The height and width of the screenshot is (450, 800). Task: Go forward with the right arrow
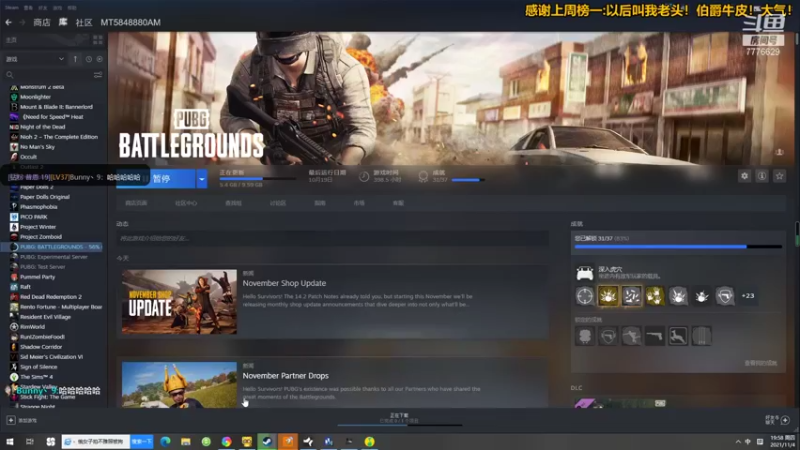click(22, 22)
